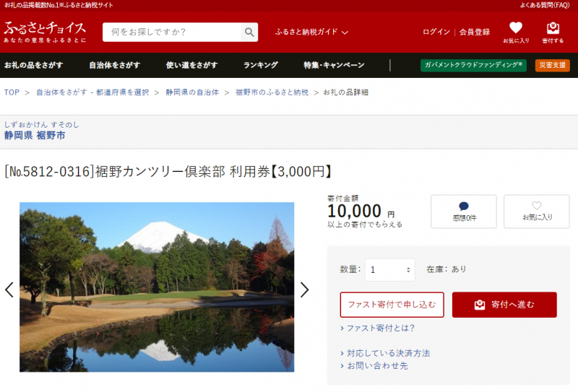This screenshot has width=578, height=392.
Task: Show previous product image arrow
Action: pyautogui.click(x=9, y=289)
